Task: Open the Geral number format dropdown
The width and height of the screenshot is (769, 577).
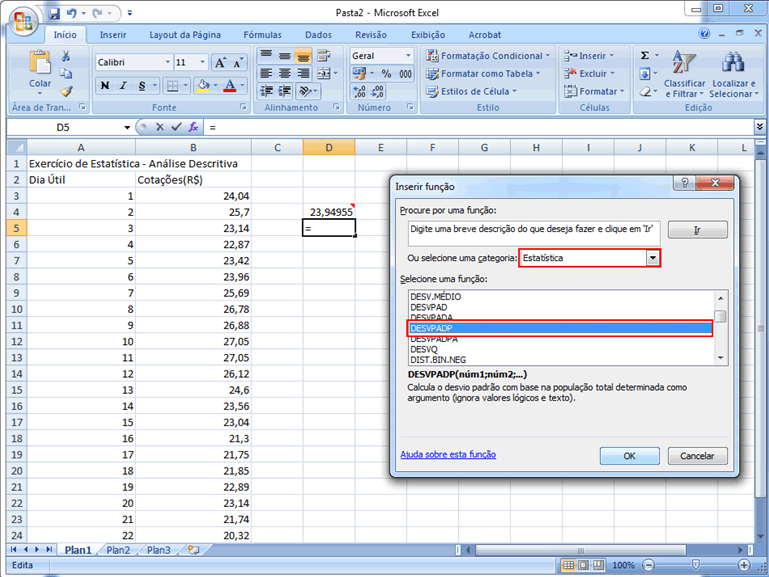Action: (x=408, y=56)
